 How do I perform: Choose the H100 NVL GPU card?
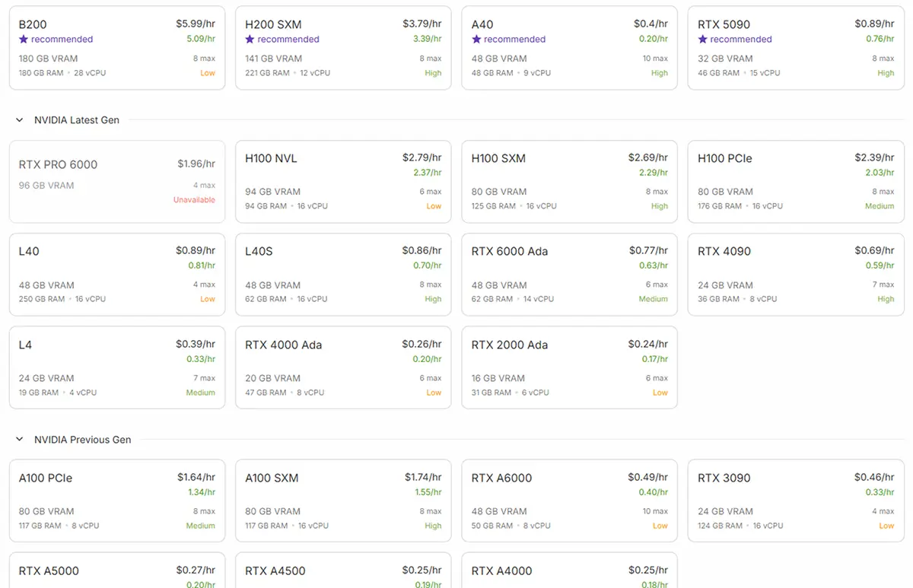343,181
